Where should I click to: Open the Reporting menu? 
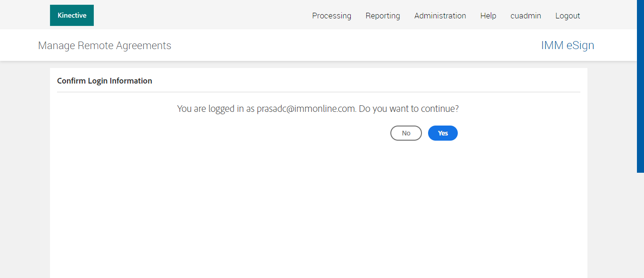[382, 16]
